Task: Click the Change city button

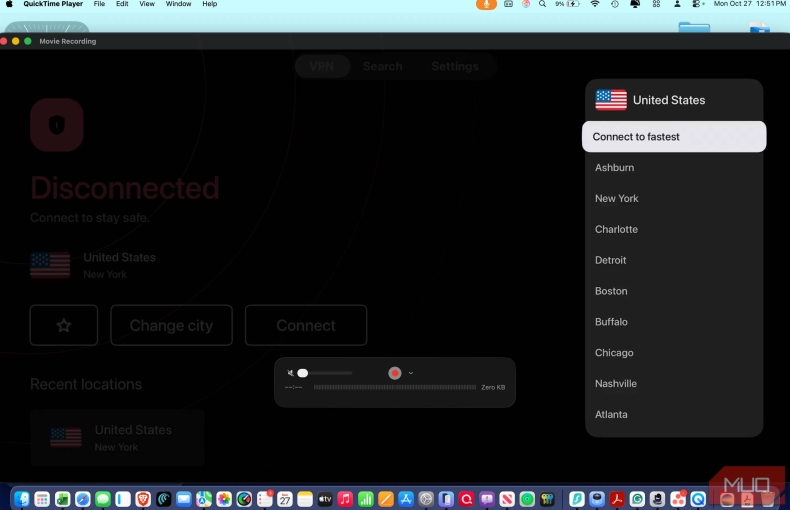Action: 171,325
